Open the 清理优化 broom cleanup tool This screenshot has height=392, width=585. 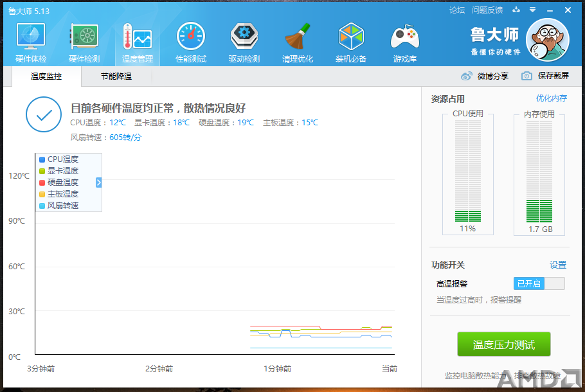coord(298,42)
